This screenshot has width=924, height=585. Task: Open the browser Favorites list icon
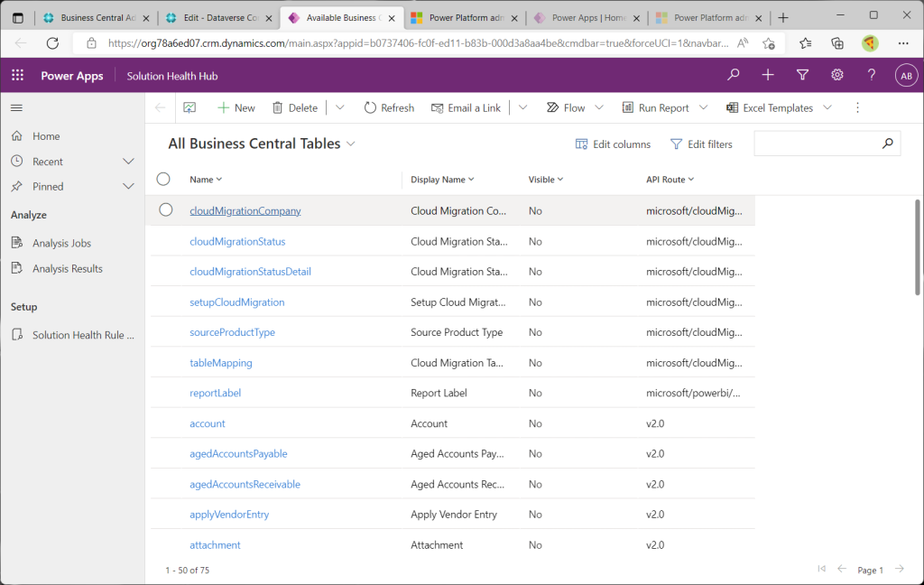[806, 43]
